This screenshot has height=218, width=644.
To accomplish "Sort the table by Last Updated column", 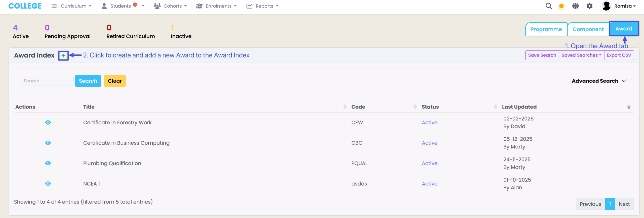I will 519,107.
